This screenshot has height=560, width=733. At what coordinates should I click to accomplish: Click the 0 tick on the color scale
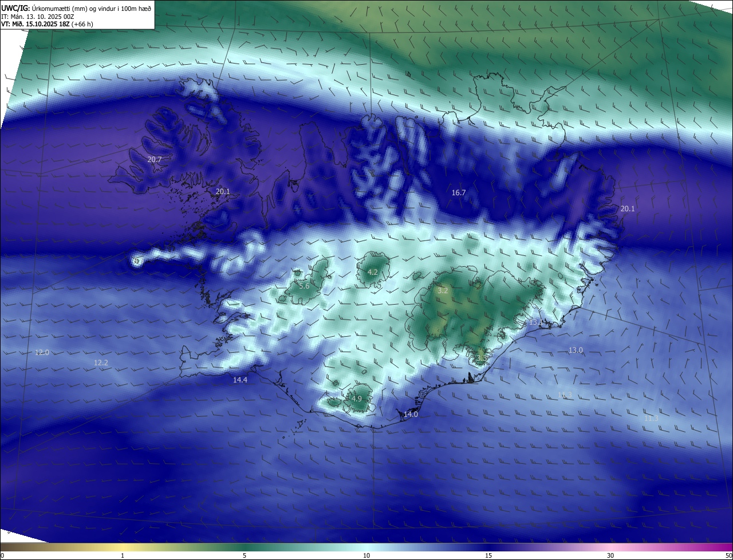pos(2,555)
